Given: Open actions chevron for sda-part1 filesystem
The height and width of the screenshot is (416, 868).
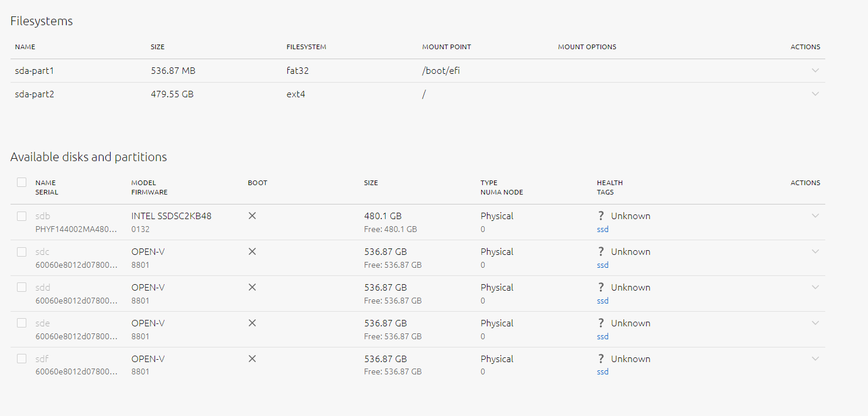Looking at the screenshot, I should tap(815, 70).
